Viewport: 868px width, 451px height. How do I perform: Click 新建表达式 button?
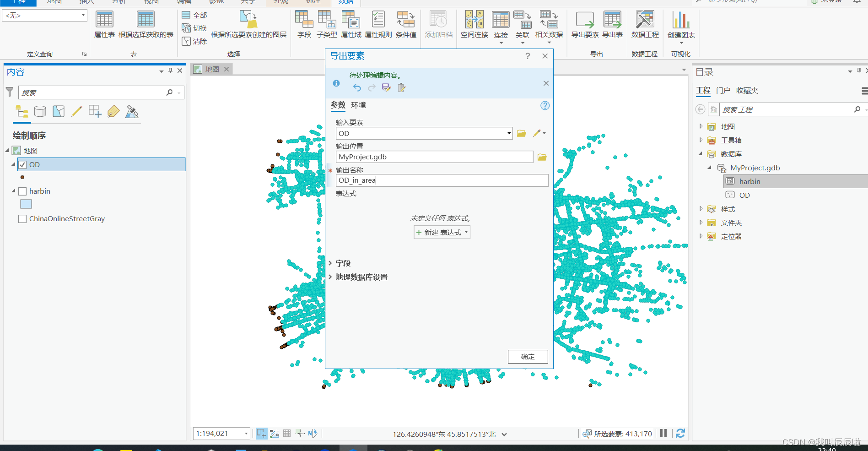tap(442, 233)
